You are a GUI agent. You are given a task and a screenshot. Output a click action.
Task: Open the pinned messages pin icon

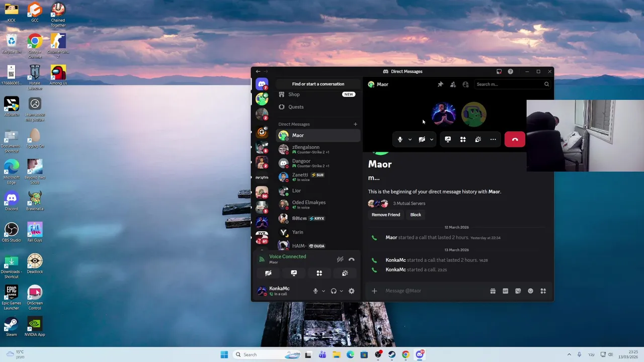point(440,84)
